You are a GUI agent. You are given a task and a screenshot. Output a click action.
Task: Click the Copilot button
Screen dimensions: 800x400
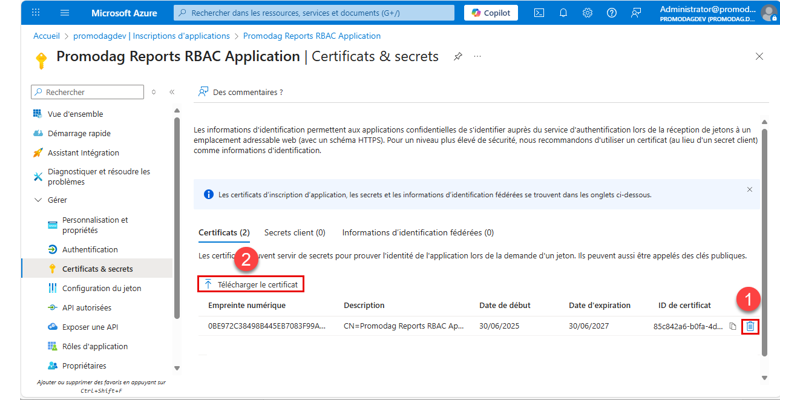pyautogui.click(x=491, y=13)
